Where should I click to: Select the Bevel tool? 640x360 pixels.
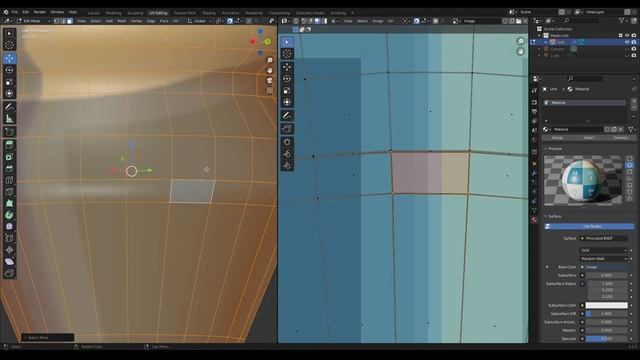9,168
